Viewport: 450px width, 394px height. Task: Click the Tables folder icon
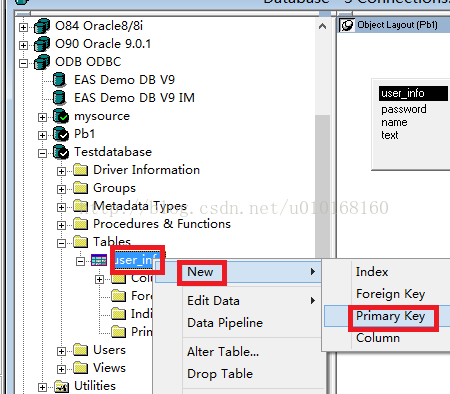click(x=80, y=242)
